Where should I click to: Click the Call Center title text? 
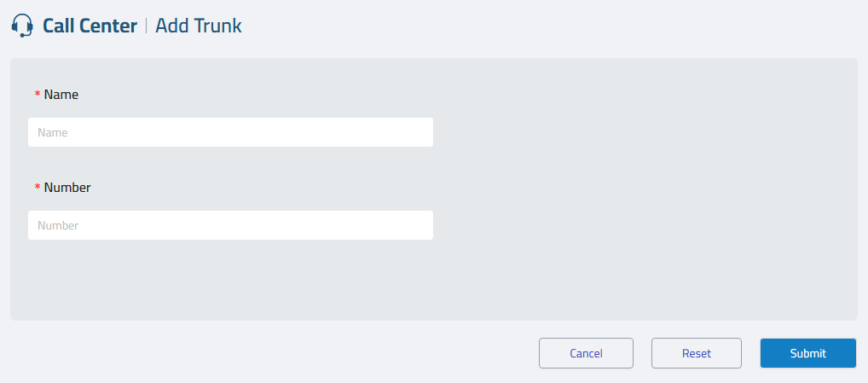[x=90, y=26]
